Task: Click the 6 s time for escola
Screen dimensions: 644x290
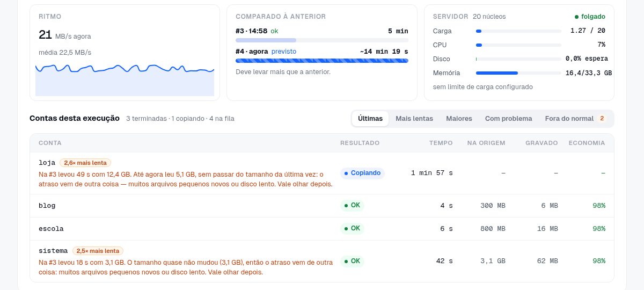Action: point(447,229)
